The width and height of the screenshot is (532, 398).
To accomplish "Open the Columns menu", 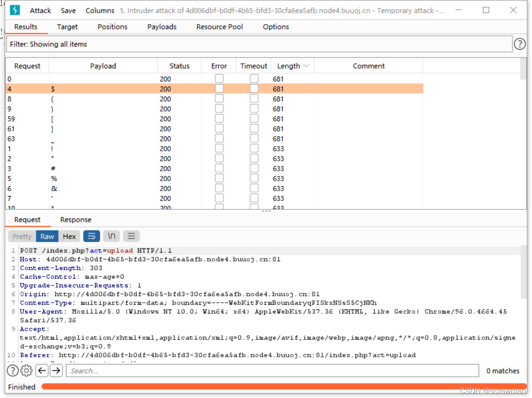I will point(100,11).
